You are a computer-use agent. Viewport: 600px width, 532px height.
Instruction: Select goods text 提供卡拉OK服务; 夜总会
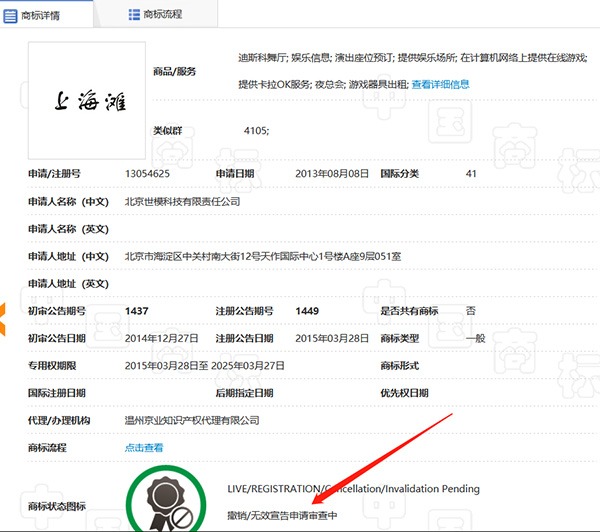click(x=292, y=84)
